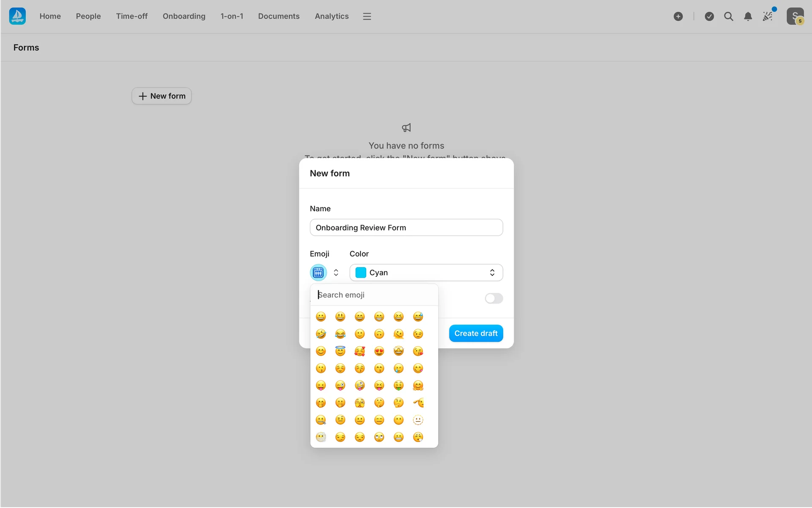The height and width of the screenshot is (508, 812).
Task: Open the user avatar profile menu
Action: (x=795, y=16)
